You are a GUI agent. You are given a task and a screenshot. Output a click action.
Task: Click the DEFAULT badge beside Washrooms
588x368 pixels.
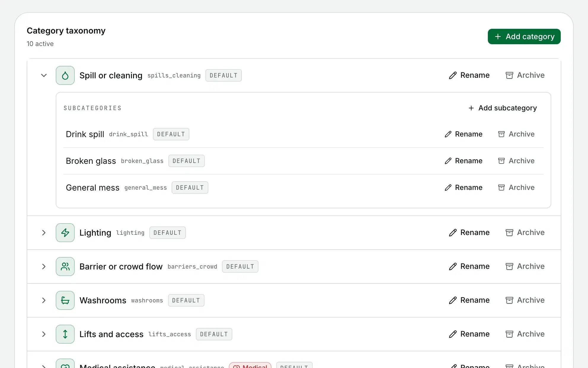click(x=186, y=300)
